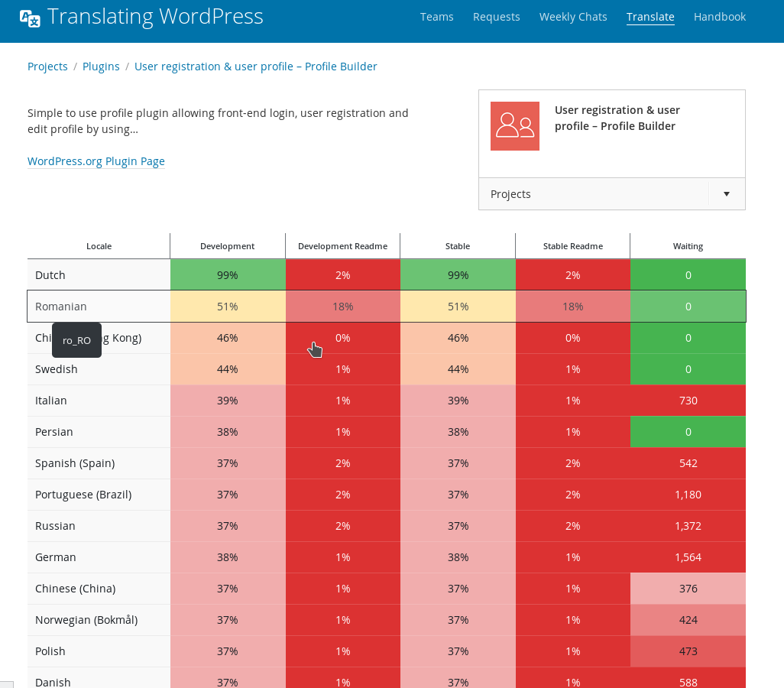Open the Profile Builder breadcrumb link

coord(255,67)
